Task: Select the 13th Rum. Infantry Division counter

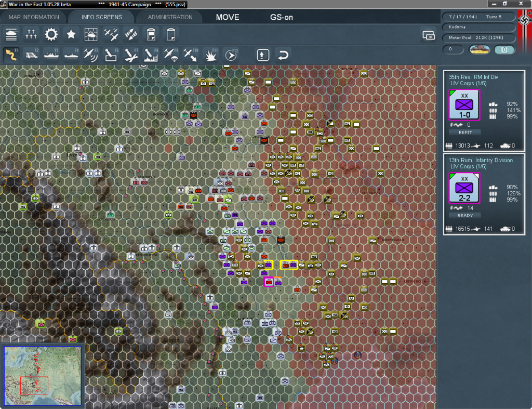Action: point(464,188)
